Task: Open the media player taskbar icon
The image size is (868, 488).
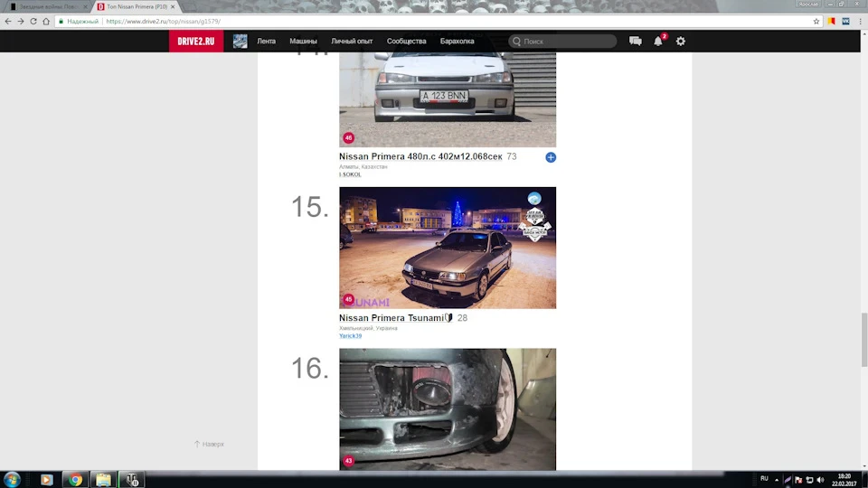Action: tap(46, 479)
